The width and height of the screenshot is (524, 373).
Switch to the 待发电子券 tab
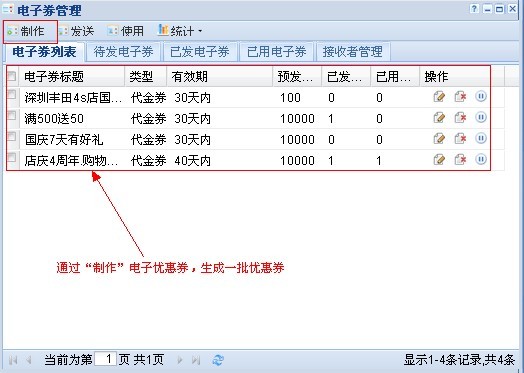coord(123,52)
